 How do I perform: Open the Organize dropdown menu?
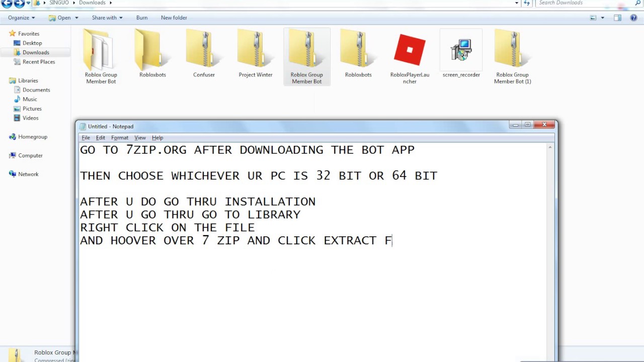pos(22,18)
